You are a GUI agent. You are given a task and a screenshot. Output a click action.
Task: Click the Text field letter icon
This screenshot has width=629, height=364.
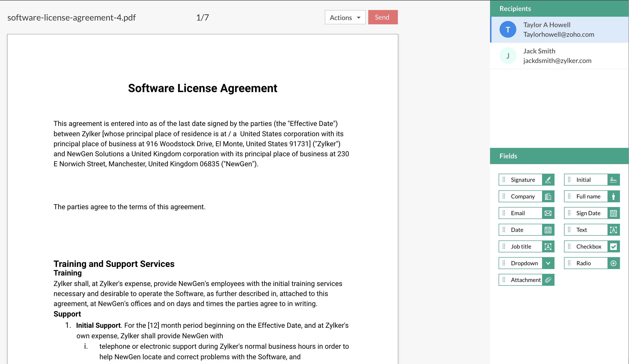coord(613,230)
